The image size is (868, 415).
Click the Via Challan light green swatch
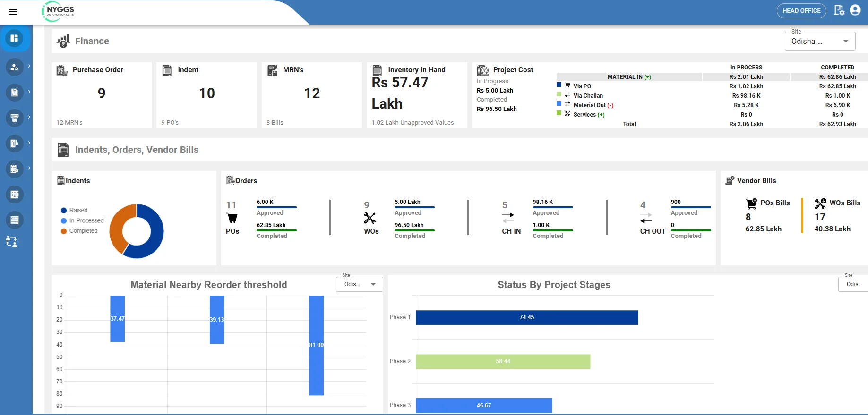tap(559, 94)
